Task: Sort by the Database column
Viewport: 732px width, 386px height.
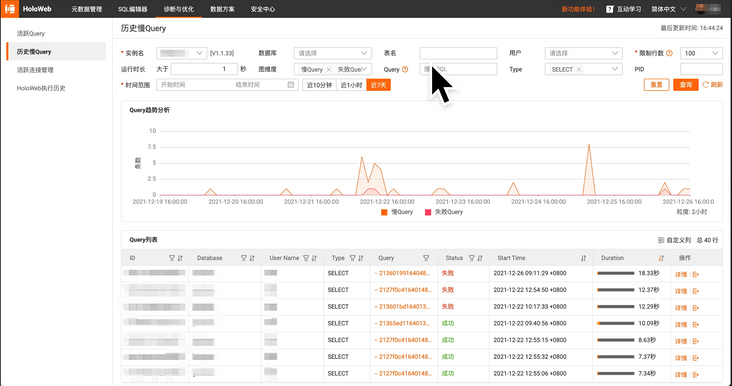Action: click(x=252, y=258)
